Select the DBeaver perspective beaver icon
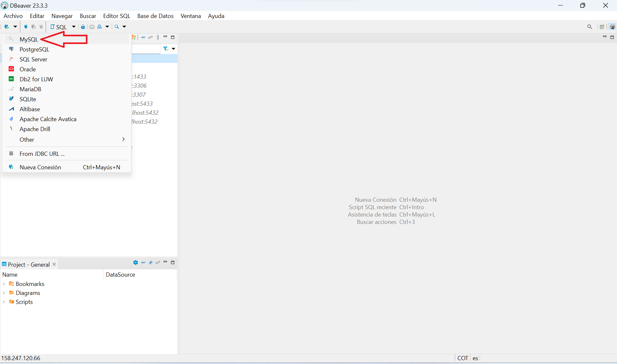617x364 pixels. (x=612, y=27)
